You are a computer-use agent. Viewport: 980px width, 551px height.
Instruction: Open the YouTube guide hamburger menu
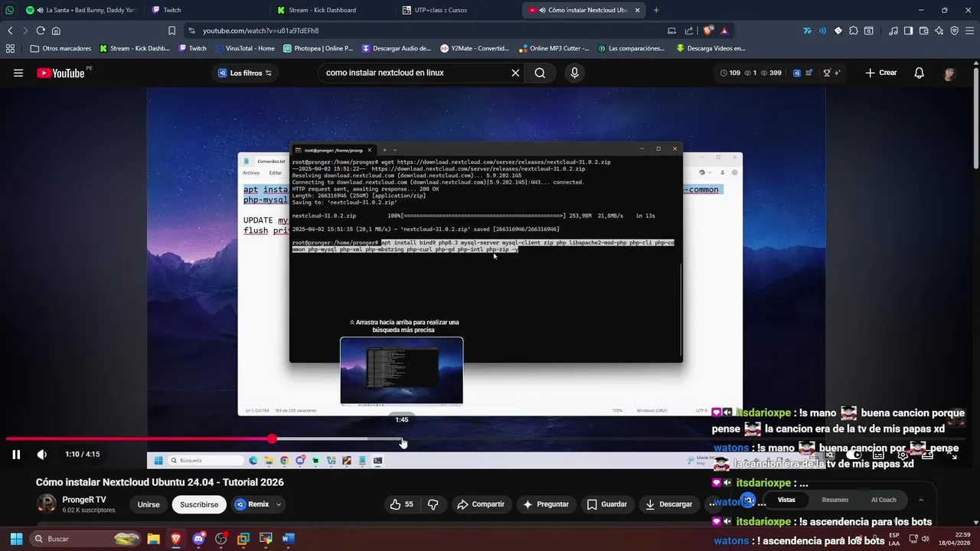point(18,73)
